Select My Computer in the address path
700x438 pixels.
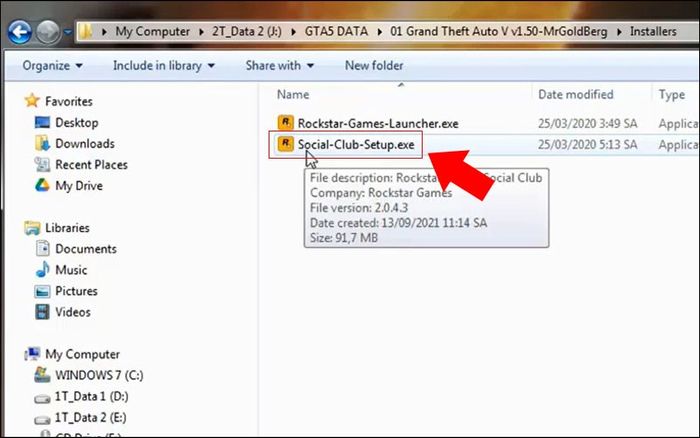(153, 32)
